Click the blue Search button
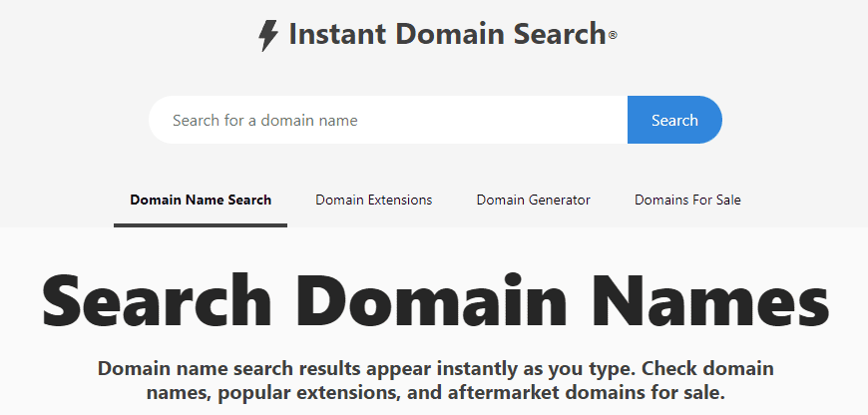 (674, 120)
